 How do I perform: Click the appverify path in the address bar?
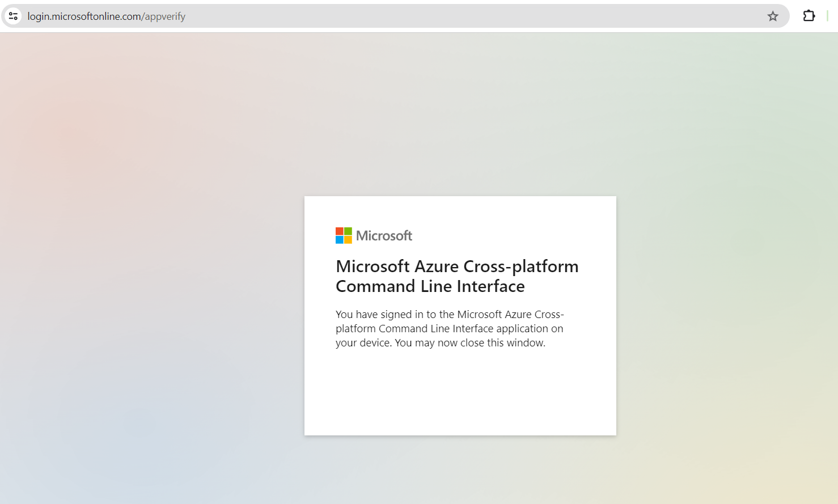pyautogui.click(x=165, y=16)
